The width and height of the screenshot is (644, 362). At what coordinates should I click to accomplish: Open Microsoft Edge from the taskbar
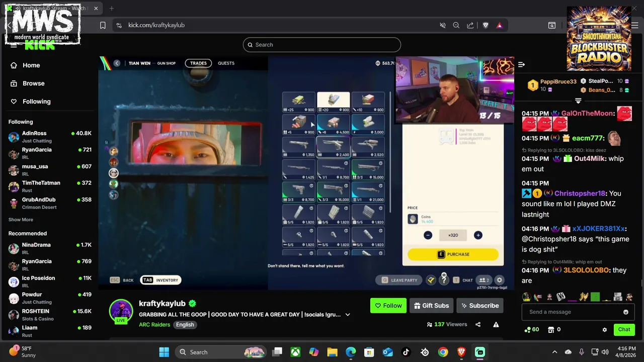point(351,352)
